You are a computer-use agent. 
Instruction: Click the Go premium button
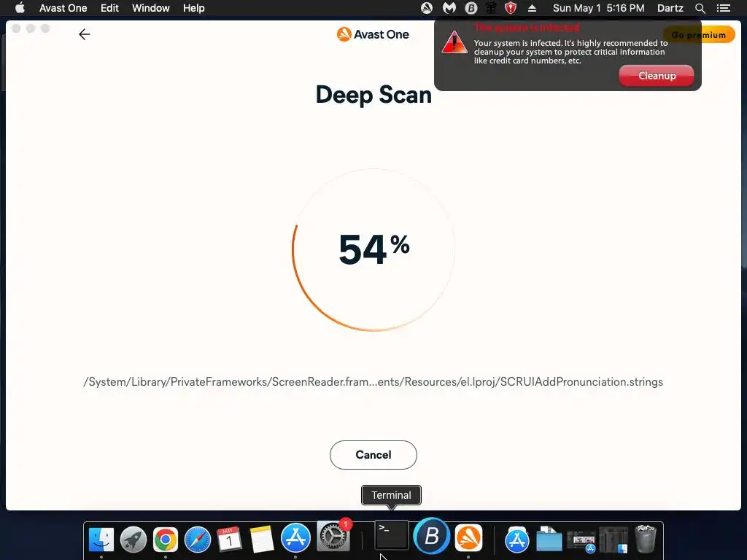coord(699,35)
